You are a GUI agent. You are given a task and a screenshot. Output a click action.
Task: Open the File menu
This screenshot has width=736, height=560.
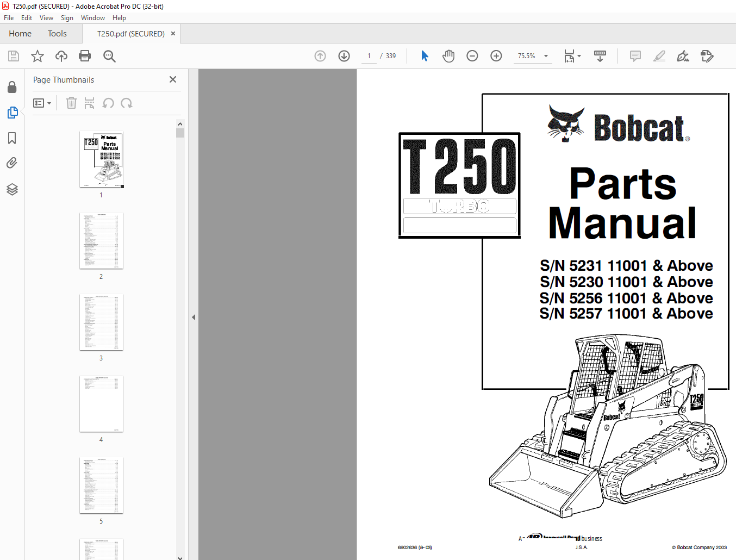point(9,18)
